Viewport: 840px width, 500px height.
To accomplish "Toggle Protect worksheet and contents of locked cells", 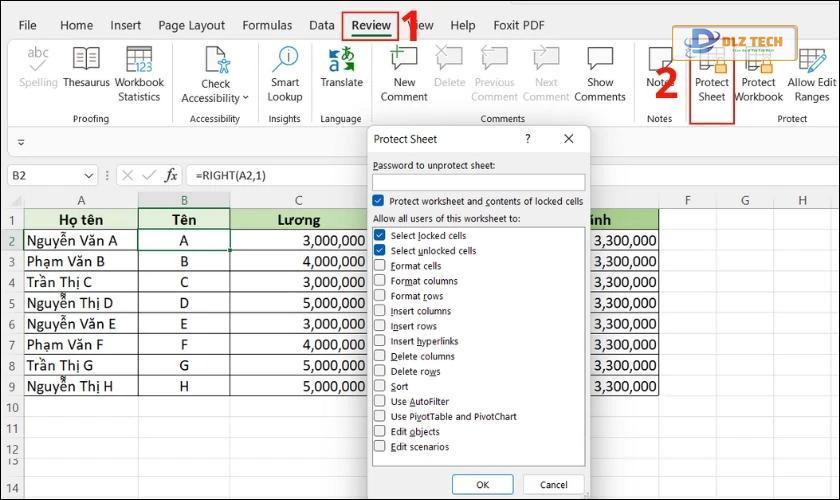I will coord(378,201).
